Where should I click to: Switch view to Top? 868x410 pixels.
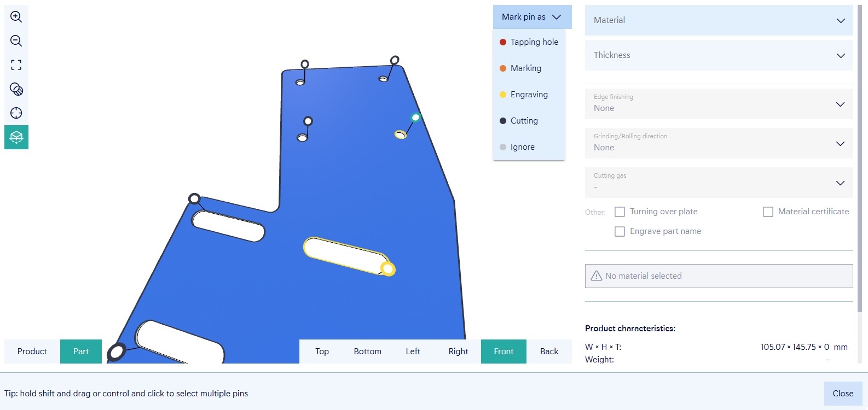pos(322,352)
